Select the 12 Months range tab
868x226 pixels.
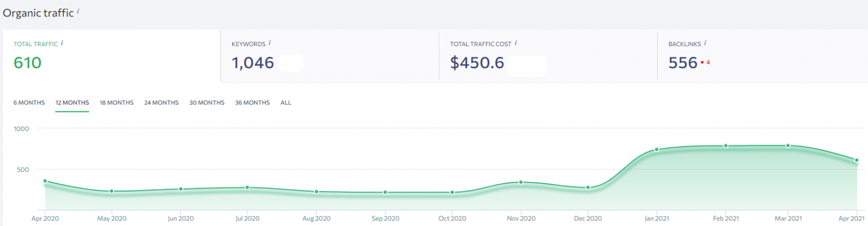(x=72, y=103)
